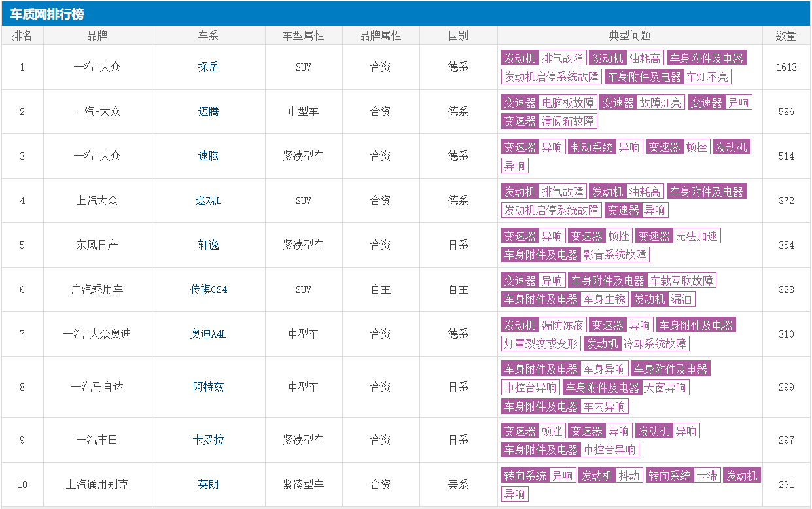
Task: Click the 天窗异响 tag in 阿特兹 row
Action: pyautogui.click(x=665, y=387)
